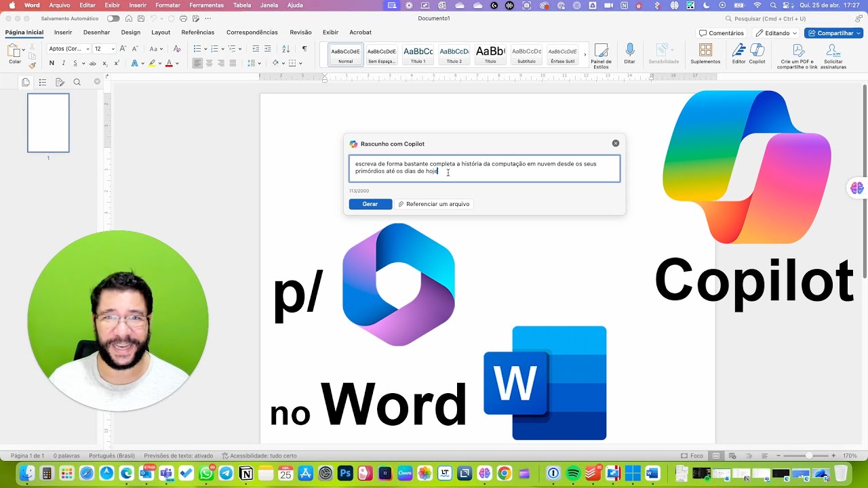868x488 pixels.
Task: Click Crie um PDF e compartilhe o link
Action: pyautogui.click(x=797, y=56)
